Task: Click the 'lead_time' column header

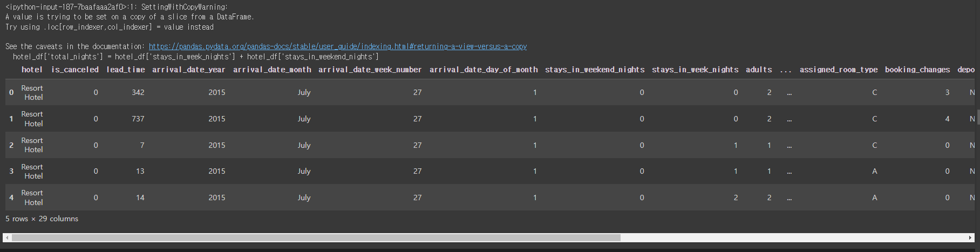Action: click(x=125, y=70)
